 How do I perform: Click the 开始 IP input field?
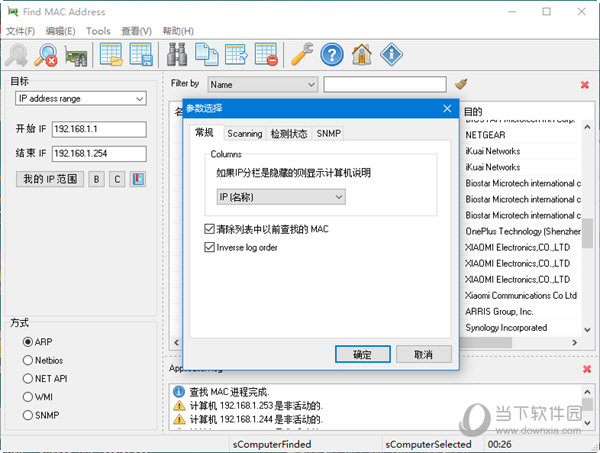(99, 129)
